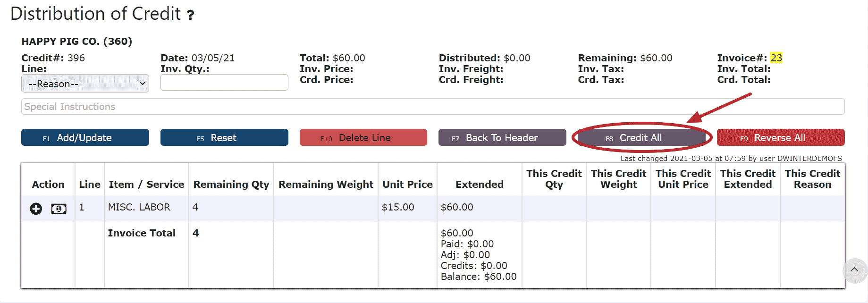This screenshot has height=303, width=868.
Task: Click the Reverse All button
Action: 780,138
